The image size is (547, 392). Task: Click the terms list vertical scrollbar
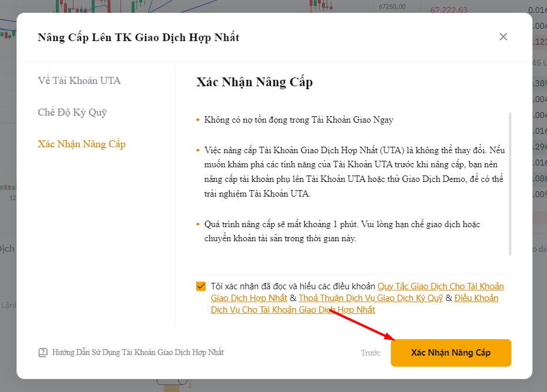tap(510, 184)
